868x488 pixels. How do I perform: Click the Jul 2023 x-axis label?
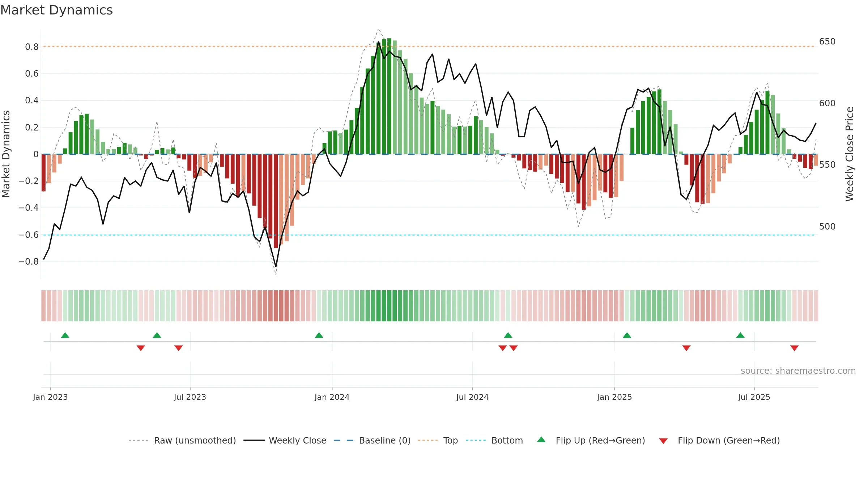point(190,397)
